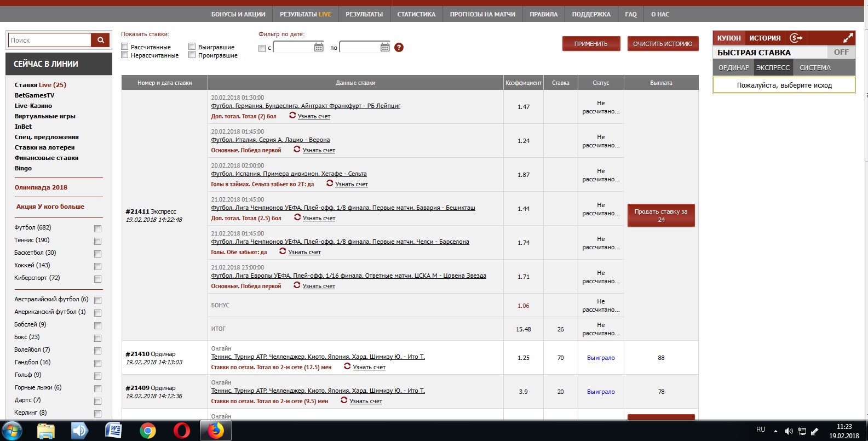Open the Олимпиада 2018 link
The width and height of the screenshot is (868, 441).
[41, 187]
